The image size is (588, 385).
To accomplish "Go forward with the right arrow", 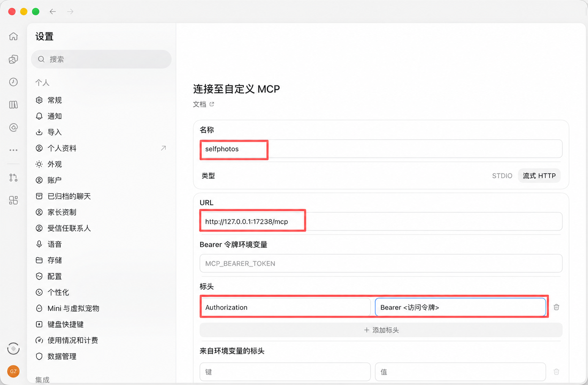I will [70, 12].
